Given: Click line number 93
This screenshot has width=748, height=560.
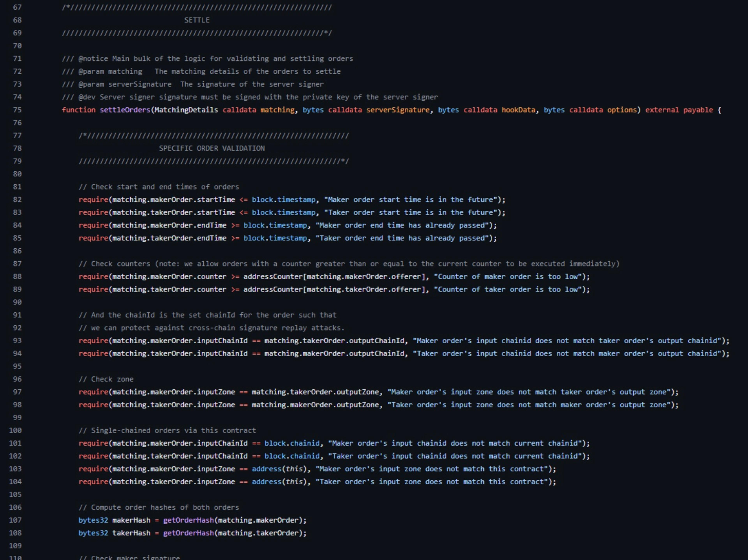Looking at the screenshot, I should 17,340.
